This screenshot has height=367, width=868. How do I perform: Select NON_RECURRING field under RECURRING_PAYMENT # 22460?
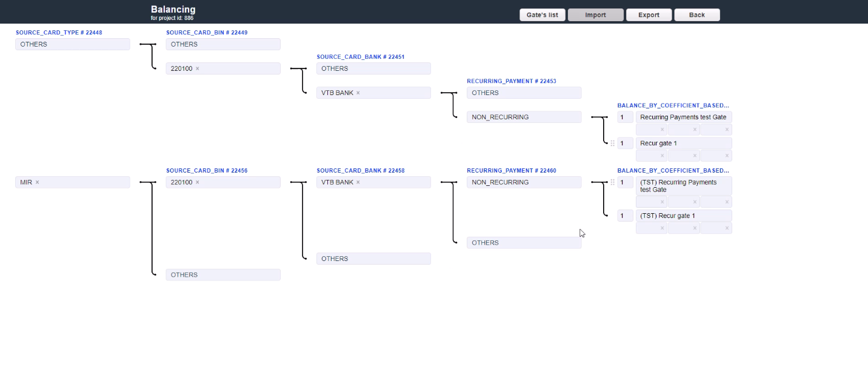pyautogui.click(x=524, y=182)
